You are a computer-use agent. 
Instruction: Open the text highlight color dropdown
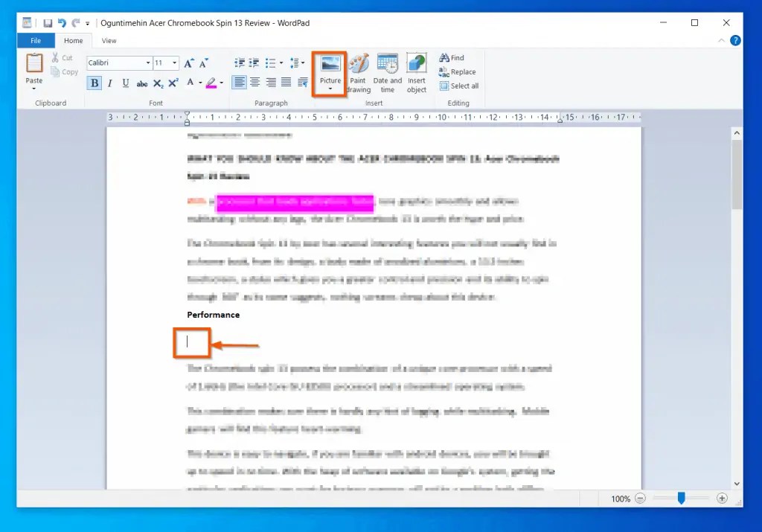coord(220,83)
